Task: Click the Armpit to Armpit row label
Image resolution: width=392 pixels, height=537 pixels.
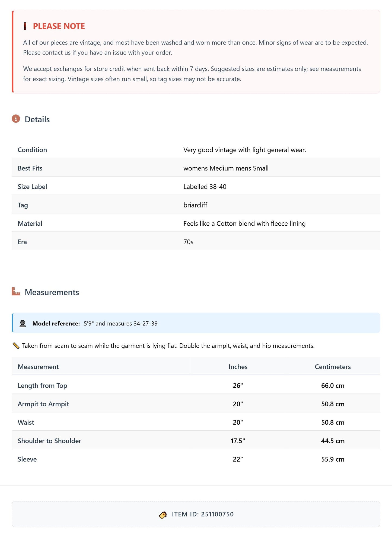Action: pyautogui.click(x=43, y=404)
